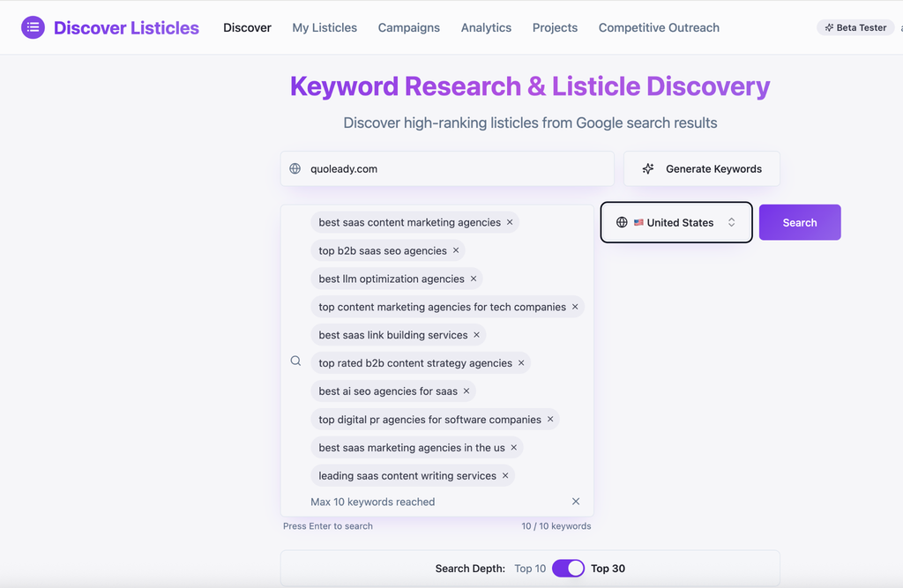Click the magnifier icon in keywords box

(x=295, y=361)
